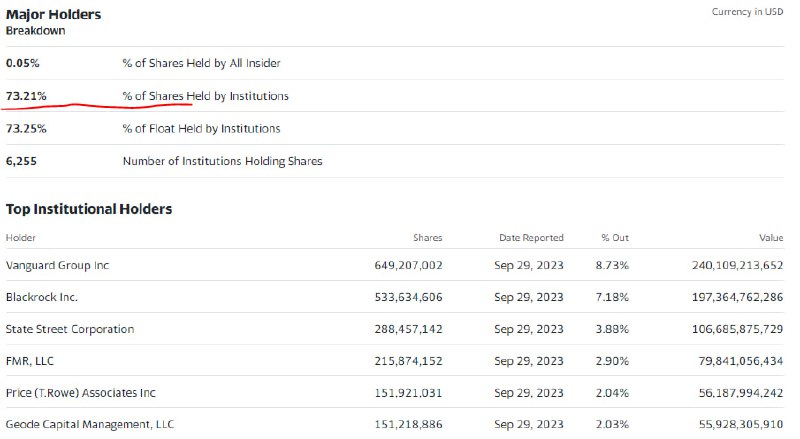Viewport: 800px width, 439px height.
Task: Select State Street's 3.88% out value
Action: click(x=612, y=329)
